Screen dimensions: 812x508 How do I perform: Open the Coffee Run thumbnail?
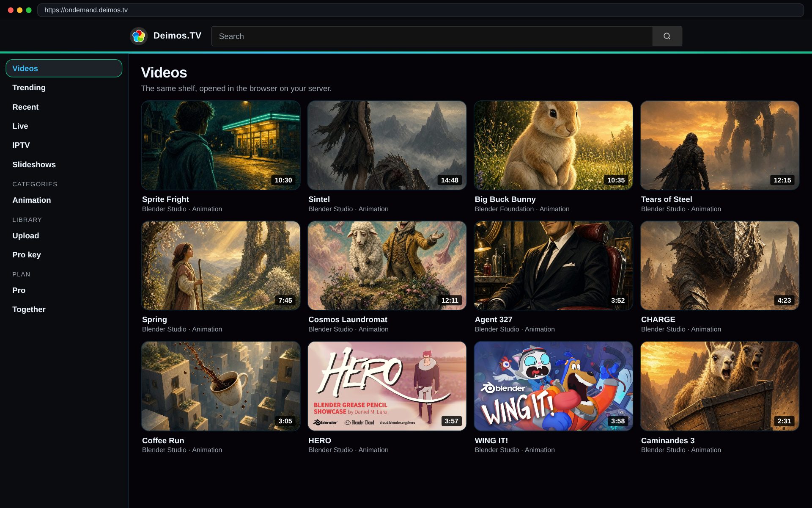point(221,386)
